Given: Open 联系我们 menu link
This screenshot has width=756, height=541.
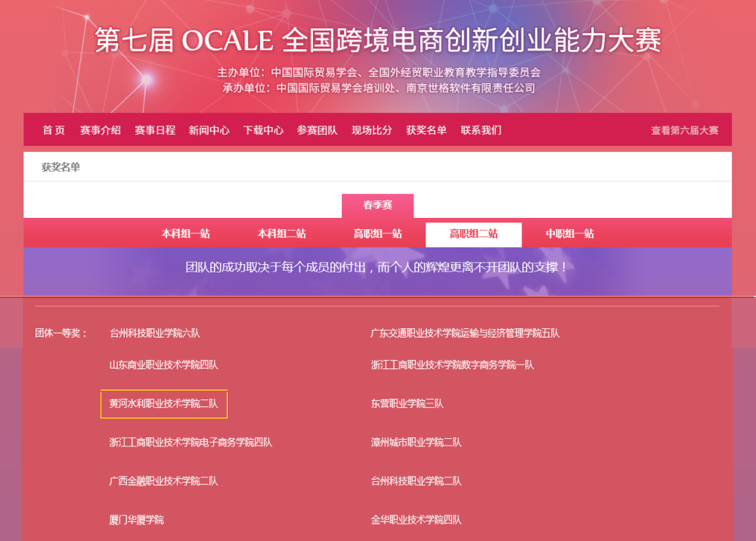Looking at the screenshot, I should [481, 130].
